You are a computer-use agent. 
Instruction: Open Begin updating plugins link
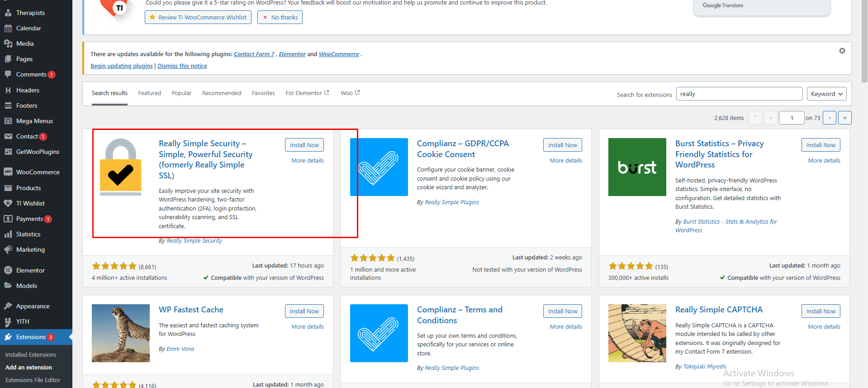(122, 66)
